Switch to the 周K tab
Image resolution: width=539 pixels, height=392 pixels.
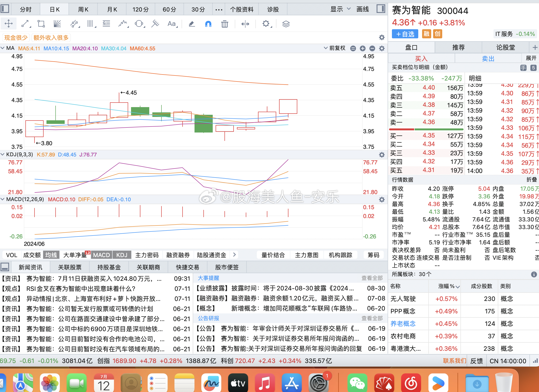(83, 10)
